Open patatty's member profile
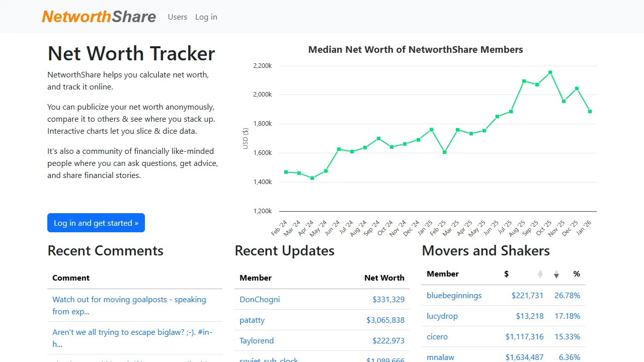The image size is (644, 362). click(x=252, y=320)
